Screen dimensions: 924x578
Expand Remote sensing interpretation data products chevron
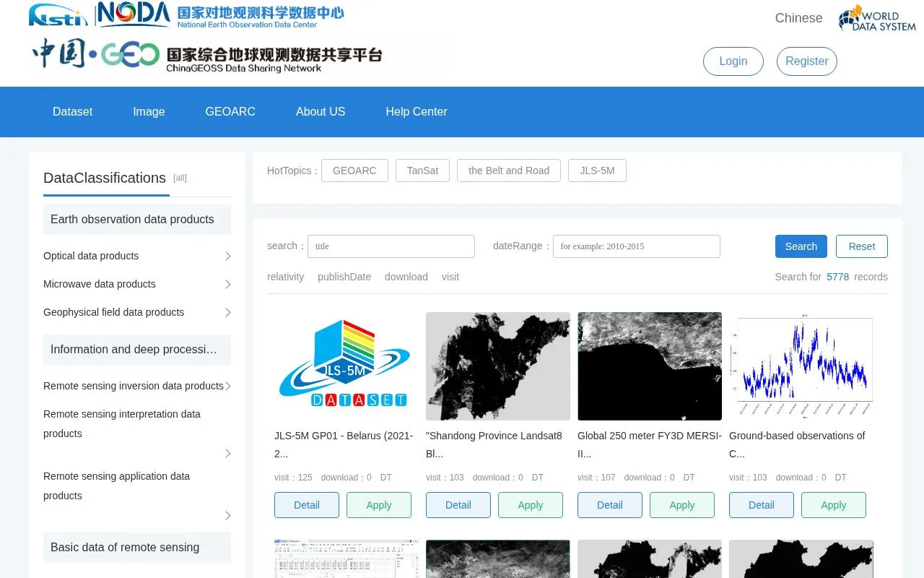click(227, 454)
